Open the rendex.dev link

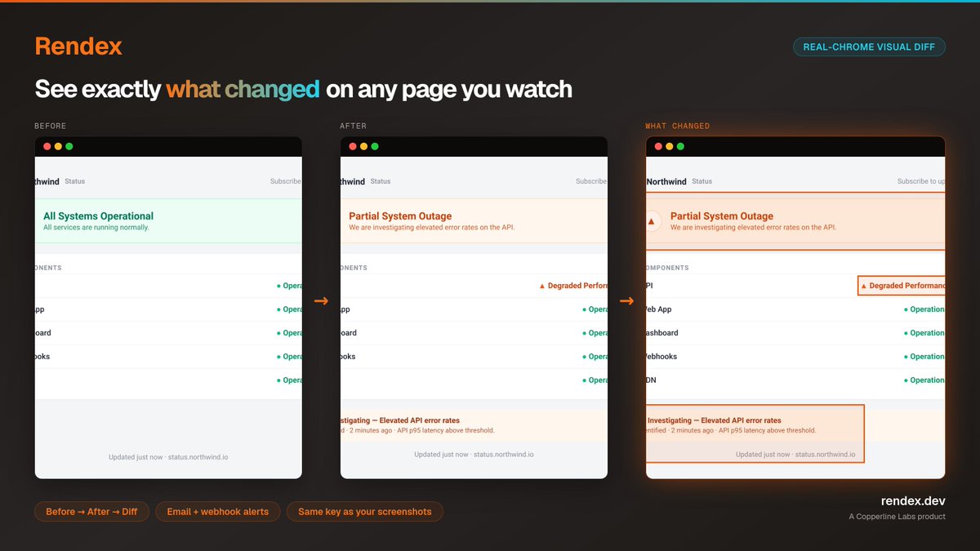(x=913, y=501)
